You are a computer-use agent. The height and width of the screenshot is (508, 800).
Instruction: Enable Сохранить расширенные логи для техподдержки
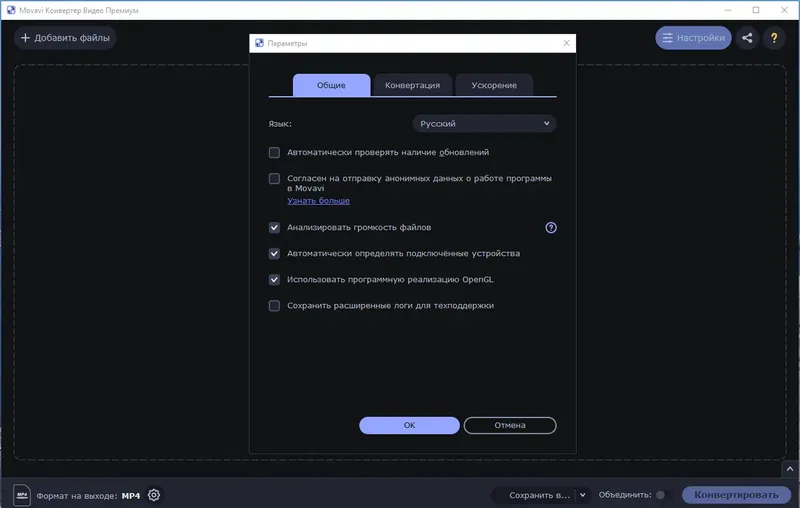[x=274, y=306]
